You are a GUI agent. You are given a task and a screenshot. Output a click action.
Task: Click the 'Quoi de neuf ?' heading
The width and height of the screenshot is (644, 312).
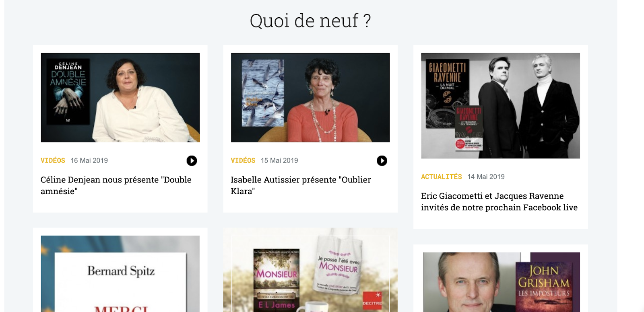click(310, 21)
